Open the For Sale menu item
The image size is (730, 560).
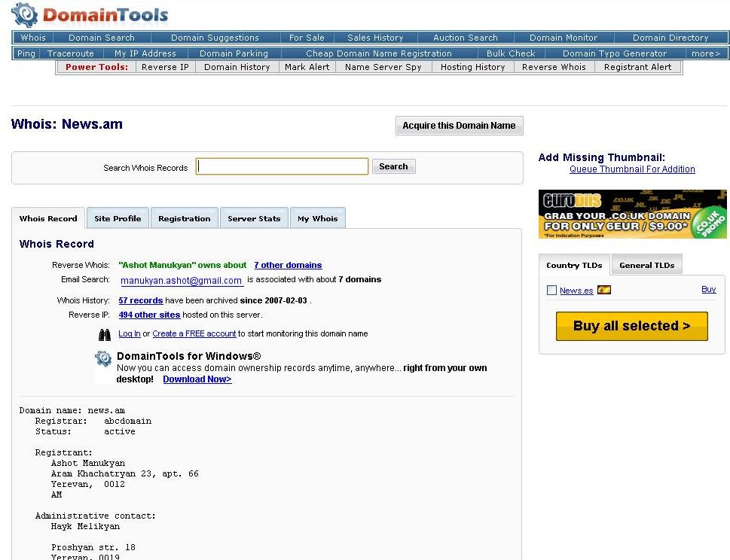[x=307, y=38]
